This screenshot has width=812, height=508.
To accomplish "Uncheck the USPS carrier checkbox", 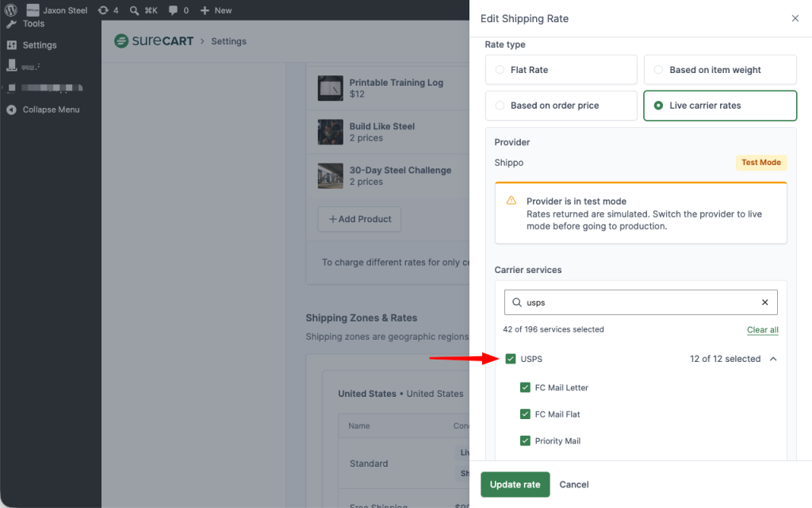I will coord(511,359).
